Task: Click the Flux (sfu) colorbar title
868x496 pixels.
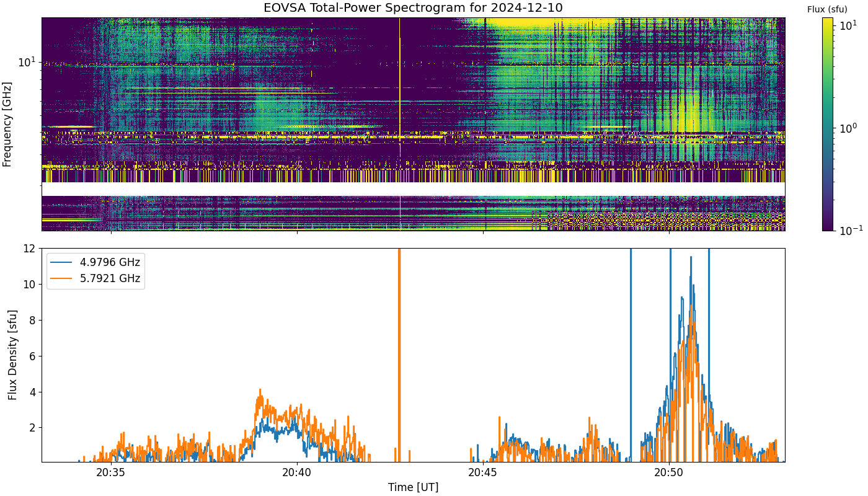Action: coord(827,9)
